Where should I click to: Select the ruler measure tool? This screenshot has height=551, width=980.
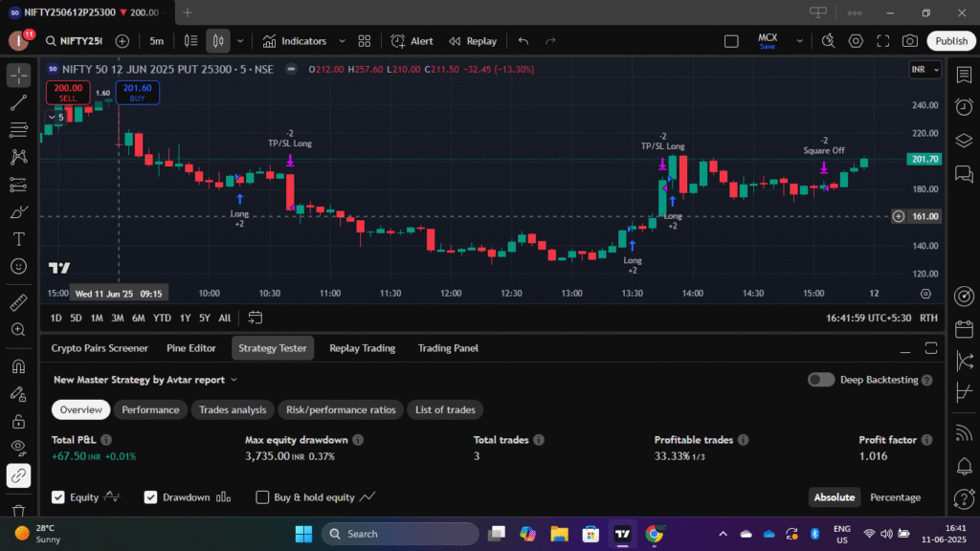point(19,302)
